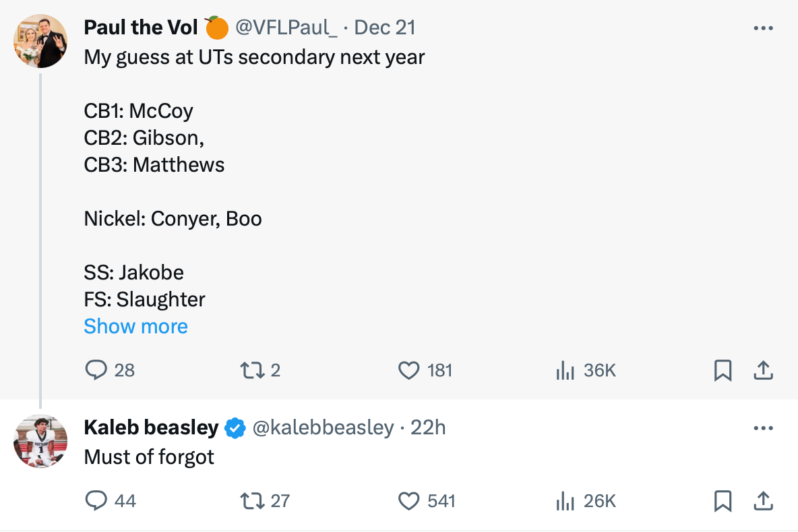Visit the @VFLPaul_ handle link
Screen dimensions: 798x532
tap(286, 28)
